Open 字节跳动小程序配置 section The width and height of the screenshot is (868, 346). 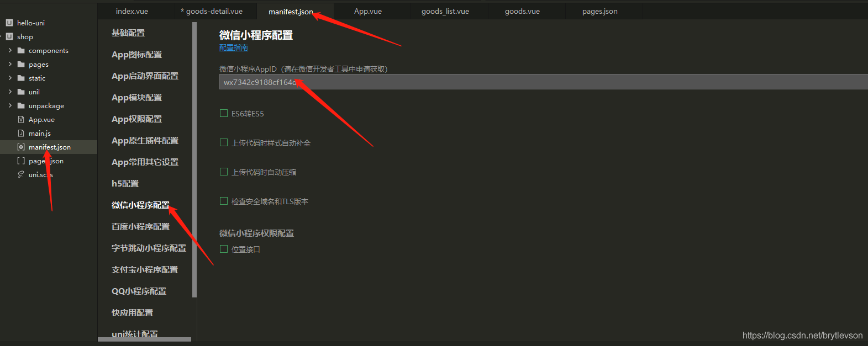coord(149,248)
